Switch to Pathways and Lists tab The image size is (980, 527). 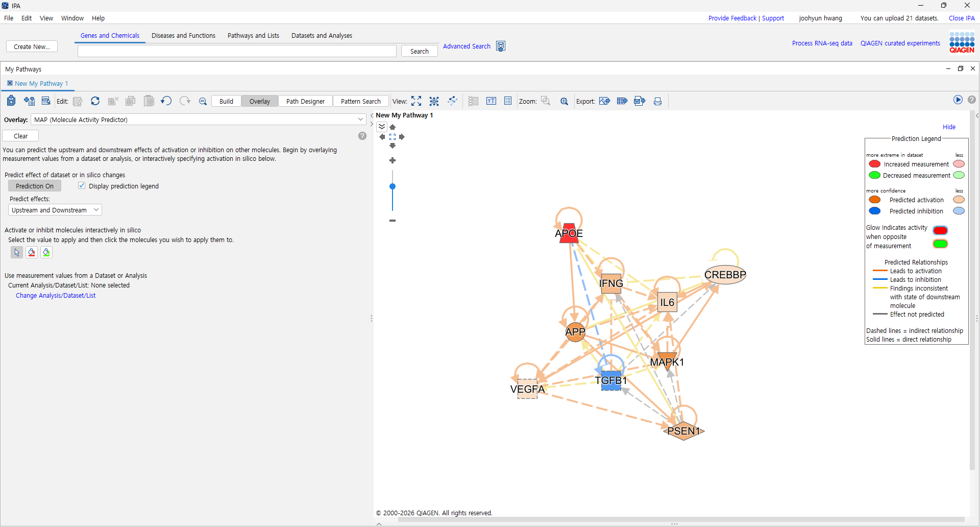[253, 36]
